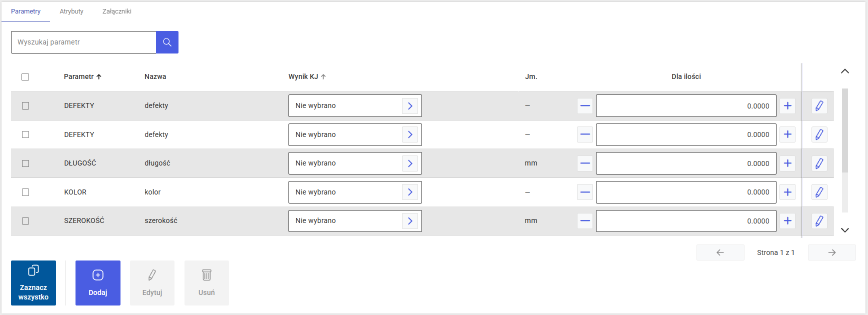Click Zaznacz wszystko select-all icon button
This screenshot has width=868, height=315.
point(33,283)
